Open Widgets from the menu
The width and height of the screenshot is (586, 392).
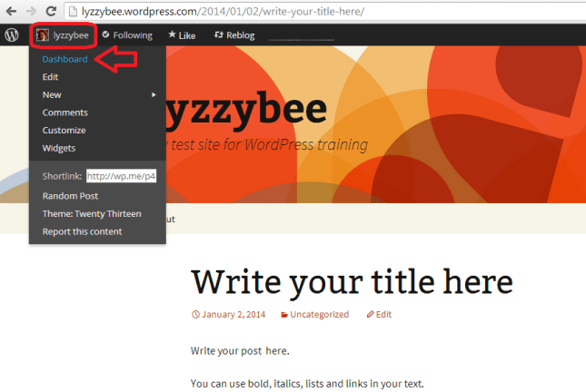(59, 148)
